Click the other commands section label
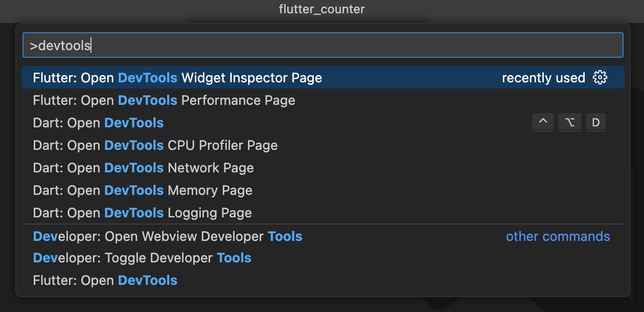 [x=558, y=236]
